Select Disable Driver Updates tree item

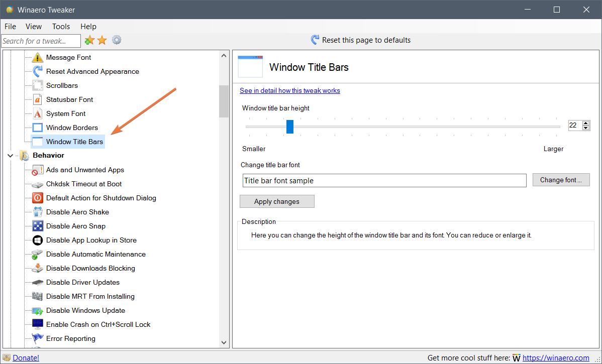83,282
